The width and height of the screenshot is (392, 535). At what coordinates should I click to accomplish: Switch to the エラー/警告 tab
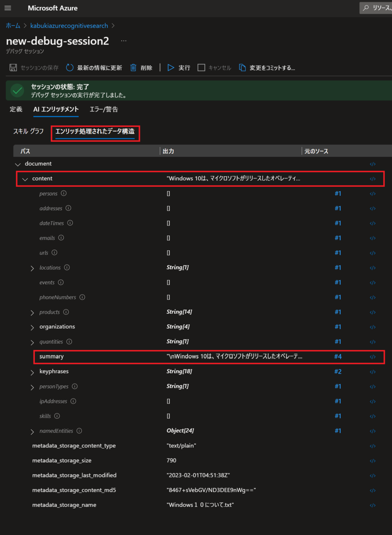pyautogui.click(x=104, y=109)
